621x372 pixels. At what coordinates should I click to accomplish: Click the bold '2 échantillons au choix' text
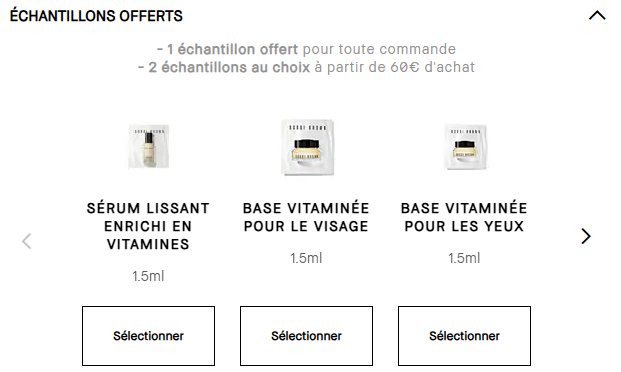coord(229,67)
